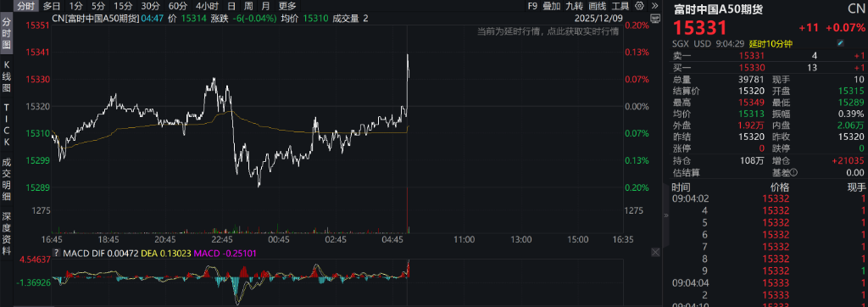This screenshot has height=307, width=868.
Task: Open 深度资料 in the left sidebar
Action: tap(7, 233)
